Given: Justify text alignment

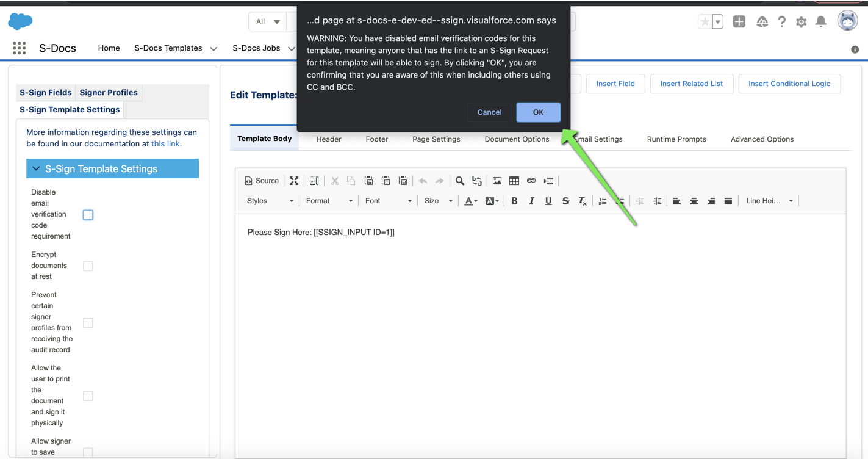Looking at the screenshot, I should click(x=728, y=201).
